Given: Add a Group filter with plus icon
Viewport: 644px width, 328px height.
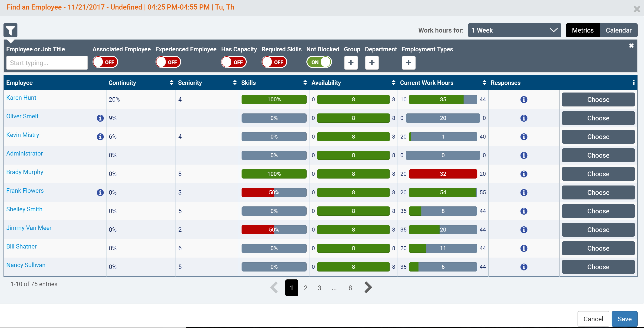Looking at the screenshot, I should tap(351, 63).
